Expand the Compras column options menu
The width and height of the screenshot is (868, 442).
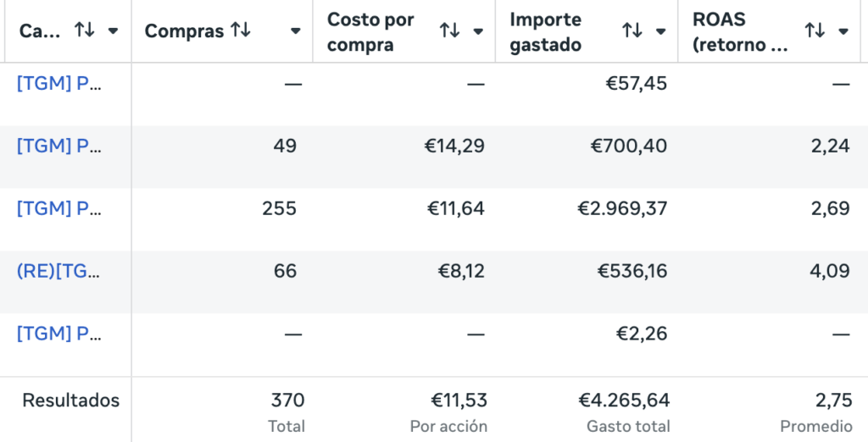[x=295, y=31]
